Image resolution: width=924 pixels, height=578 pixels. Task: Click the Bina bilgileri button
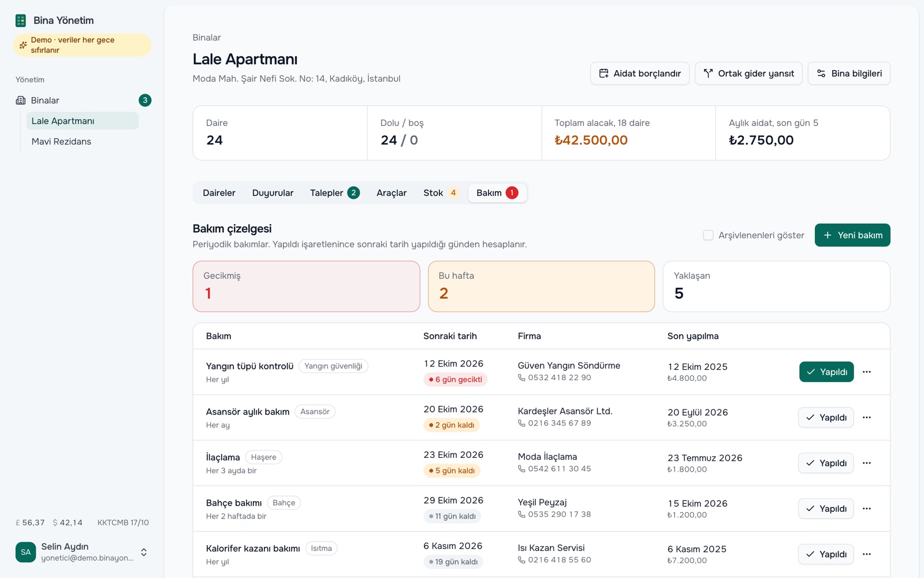[849, 73]
